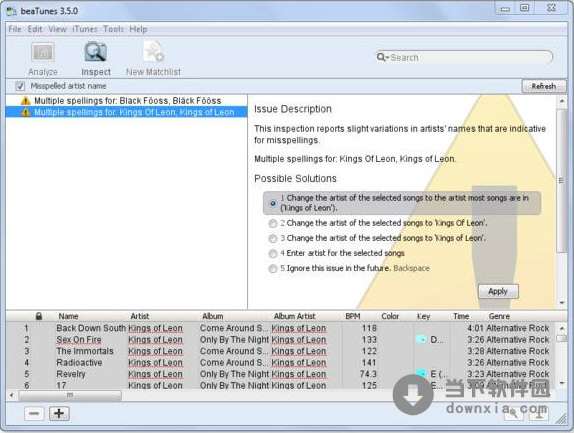Click the horizontal scrollbar thumb of song table
Screen dimensions: 574x433
click(x=70, y=395)
